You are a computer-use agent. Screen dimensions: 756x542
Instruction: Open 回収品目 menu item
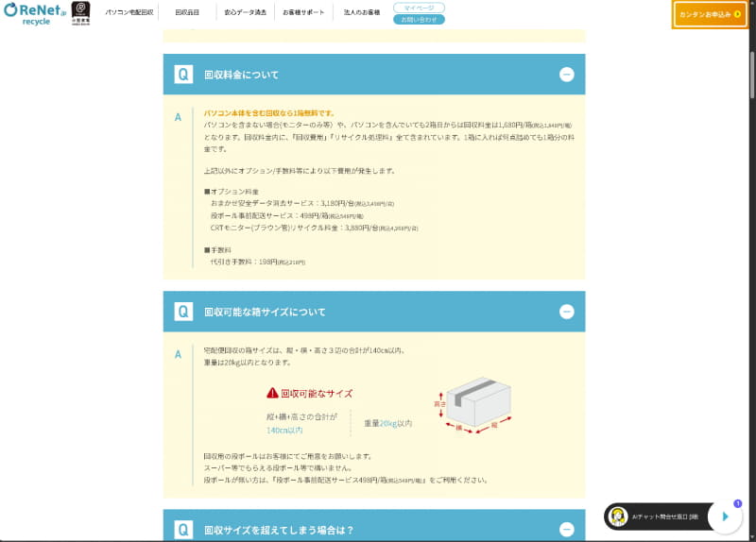tap(187, 12)
